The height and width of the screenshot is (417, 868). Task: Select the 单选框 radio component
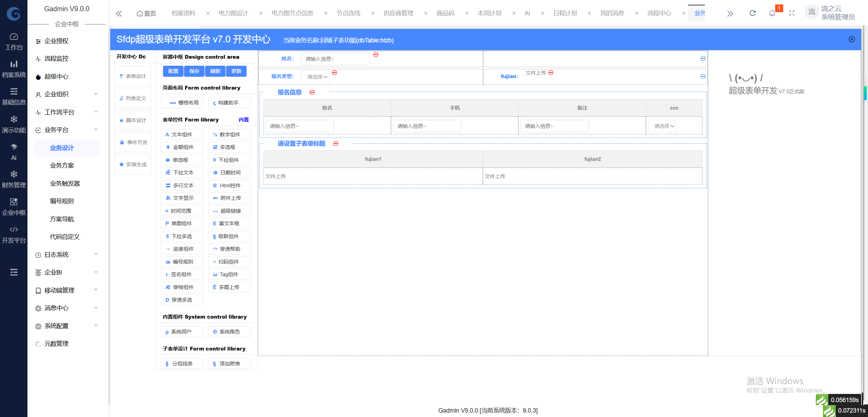[x=181, y=160]
